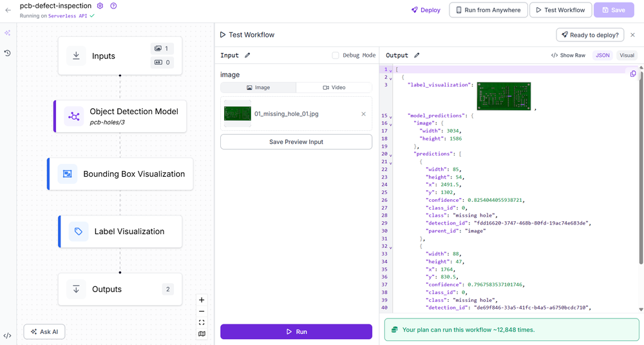The width and height of the screenshot is (644, 345).
Task: Zoom in on the workflow canvas
Action: tap(202, 300)
